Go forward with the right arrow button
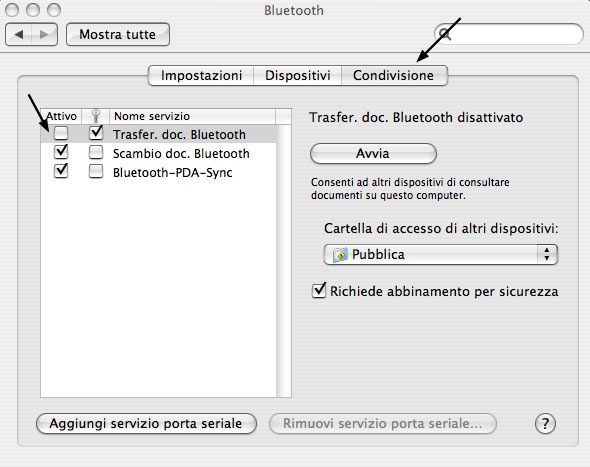Image resolution: width=590 pixels, height=467 pixels. [x=44, y=35]
